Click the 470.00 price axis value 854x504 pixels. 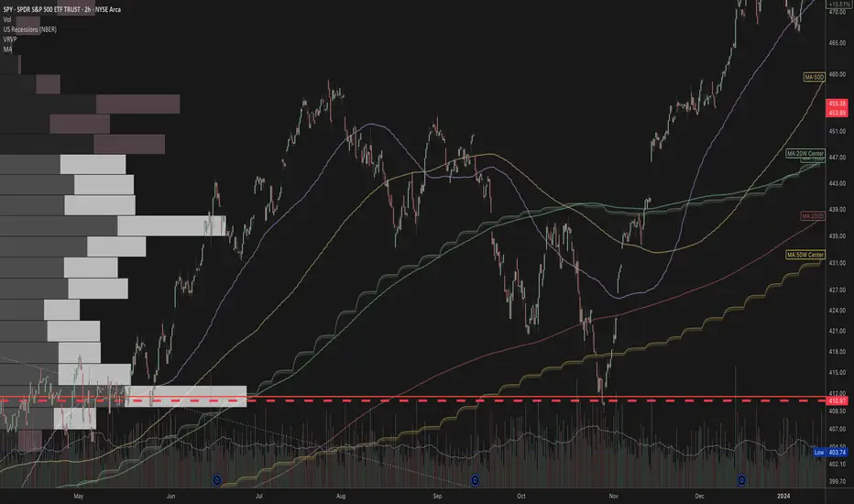coord(838,11)
